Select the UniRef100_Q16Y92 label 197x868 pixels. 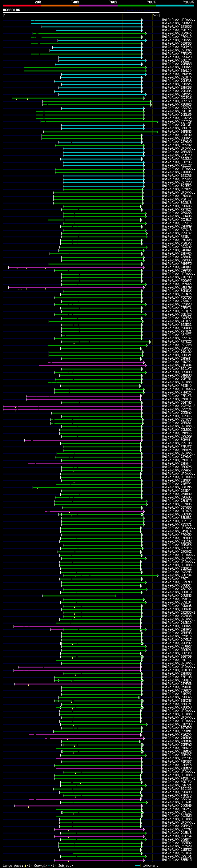pyautogui.click(x=177, y=484)
